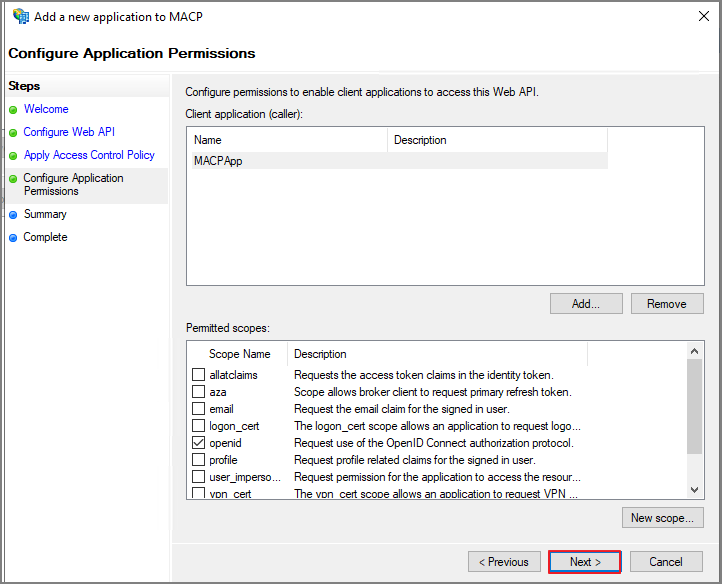Go to the Welcome step
The width and height of the screenshot is (722, 584).
(46, 109)
